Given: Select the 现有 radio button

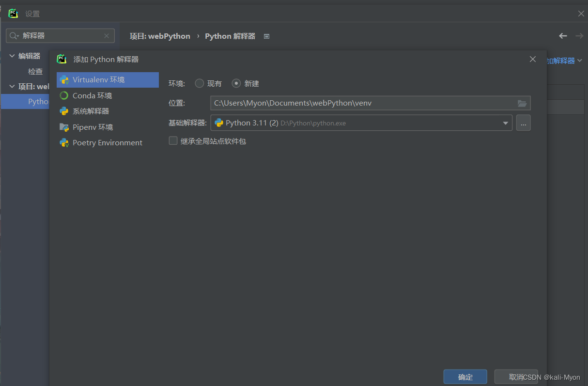Looking at the screenshot, I should [199, 83].
